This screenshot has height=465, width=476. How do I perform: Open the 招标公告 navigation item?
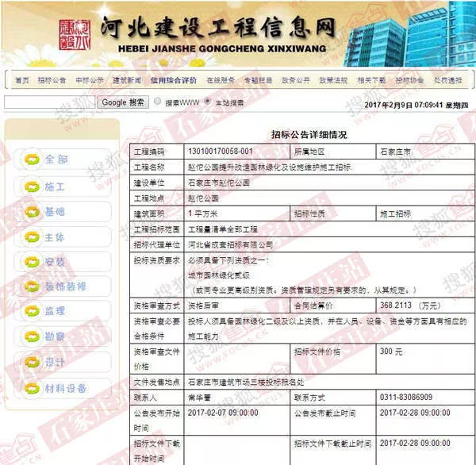tap(52, 80)
